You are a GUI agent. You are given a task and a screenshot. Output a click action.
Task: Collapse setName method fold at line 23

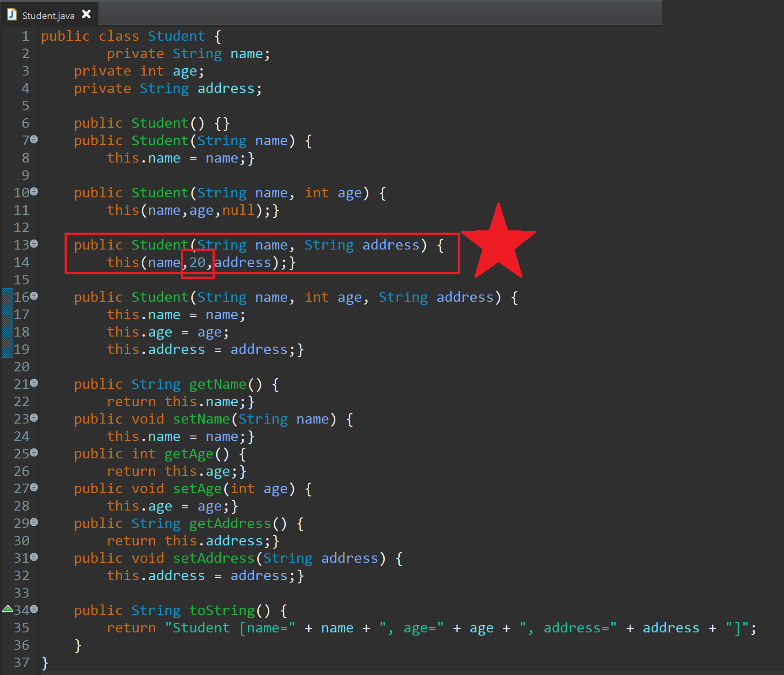pyautogui.click(x=34, y=418)
